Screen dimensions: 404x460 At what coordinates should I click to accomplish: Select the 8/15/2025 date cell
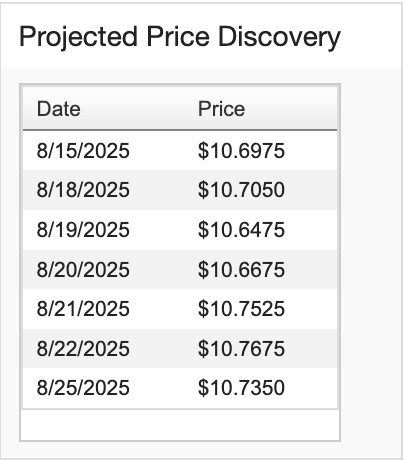83,150
